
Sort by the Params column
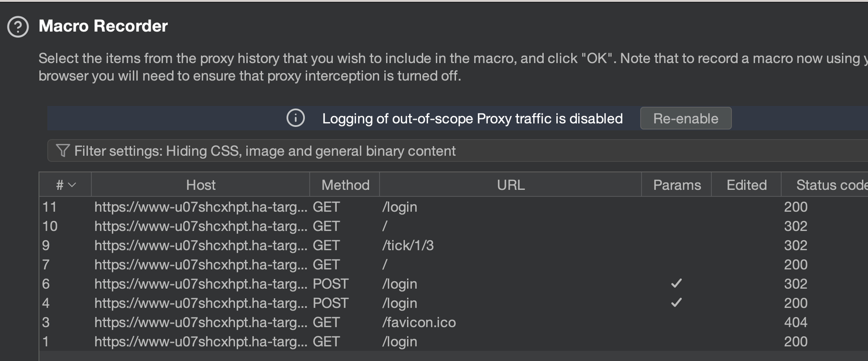tap(677, 185)
